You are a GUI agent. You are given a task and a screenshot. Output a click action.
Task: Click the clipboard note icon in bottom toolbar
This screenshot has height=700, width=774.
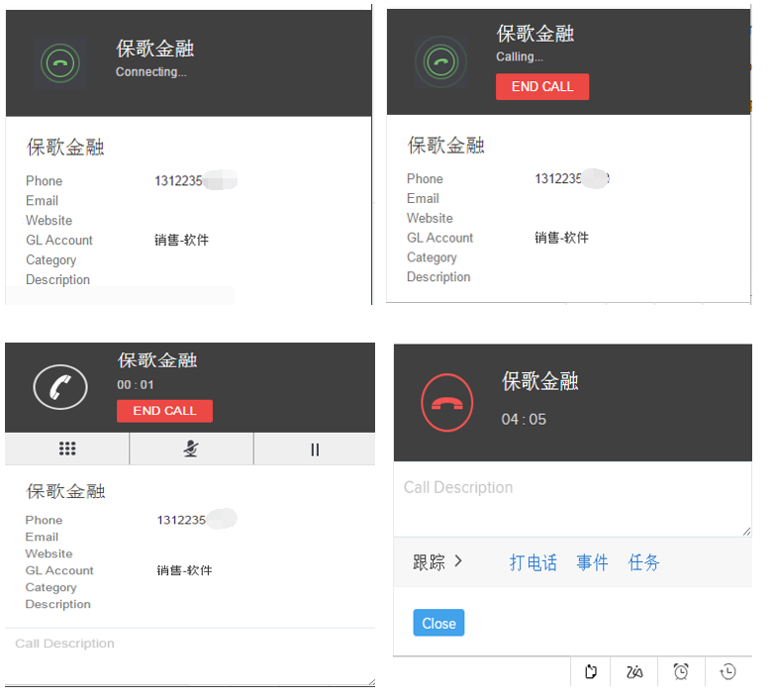tap(591, 672)
